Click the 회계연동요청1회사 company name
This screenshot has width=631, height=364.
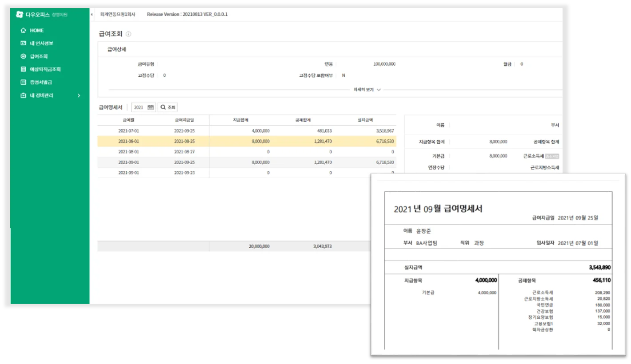pos(117,15)
